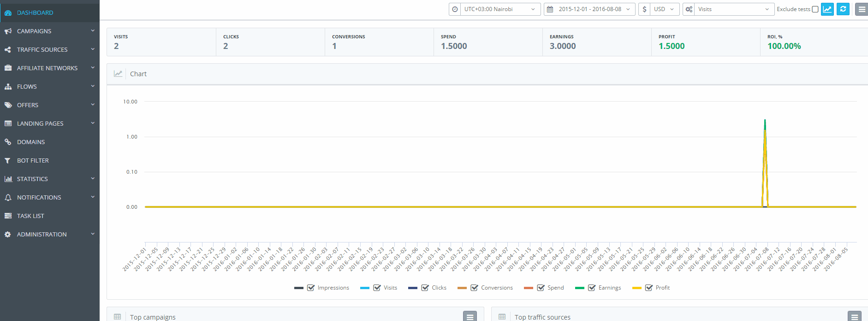The height and width of the screenshot is (321, 868).
Task: Open the Bot Filter menu item
Action: tap(50, 161)
